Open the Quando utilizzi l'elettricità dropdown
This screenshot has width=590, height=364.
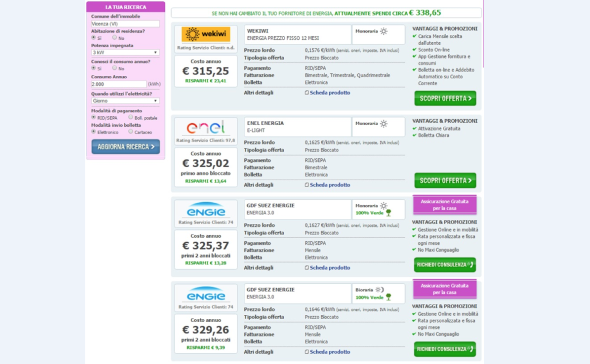click(125, 101)
